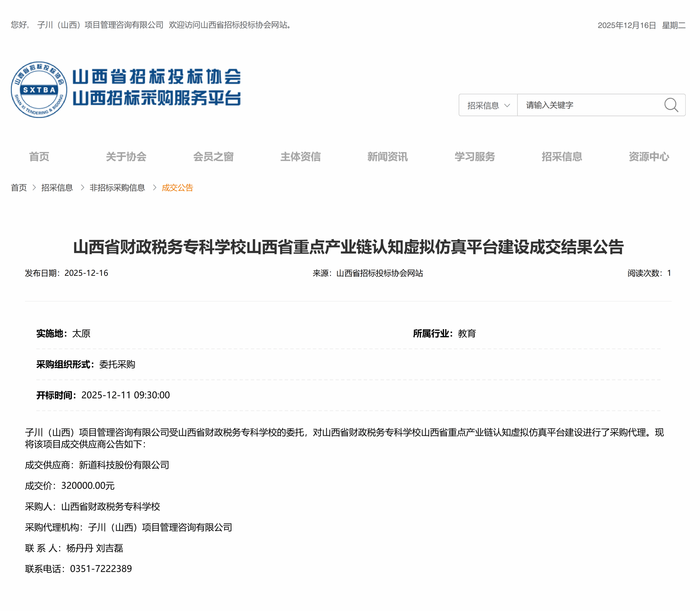Open the 新闻资讯 menu item
The image size is (700, 611).
pyautogui.click(x=387, y=157)
